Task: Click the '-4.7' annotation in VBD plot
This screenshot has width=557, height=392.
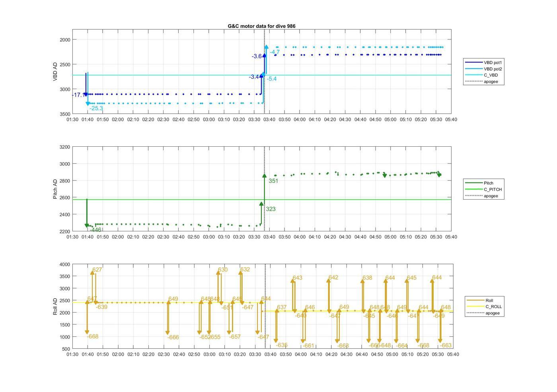Action: click(275, 52)
